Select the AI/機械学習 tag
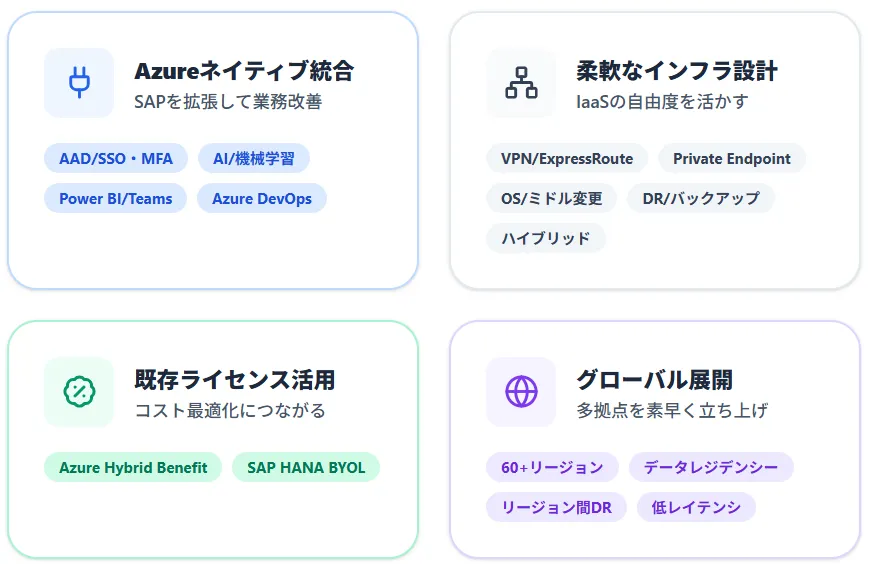 (x=254, y=159)
